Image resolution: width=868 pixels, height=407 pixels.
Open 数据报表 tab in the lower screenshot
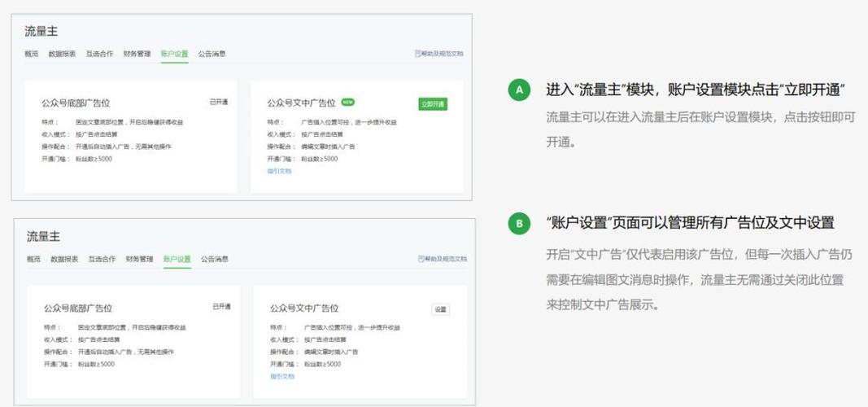pos(64,259)
